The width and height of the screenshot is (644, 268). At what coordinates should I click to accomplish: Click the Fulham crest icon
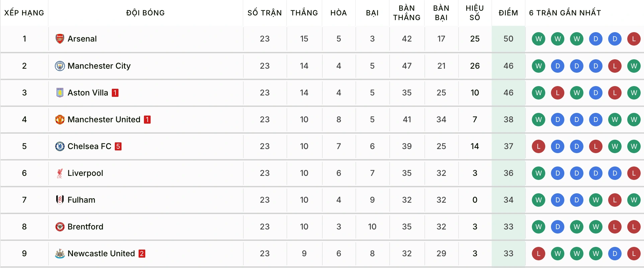click(x=60, y=200)
